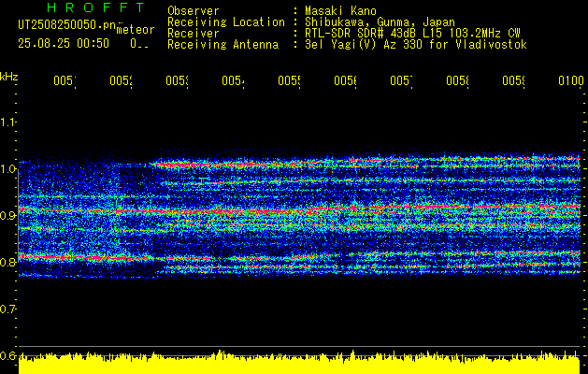This screenshot has width=588, height=374.
Task: Click the kHz axis unit label
Action: 8,77
